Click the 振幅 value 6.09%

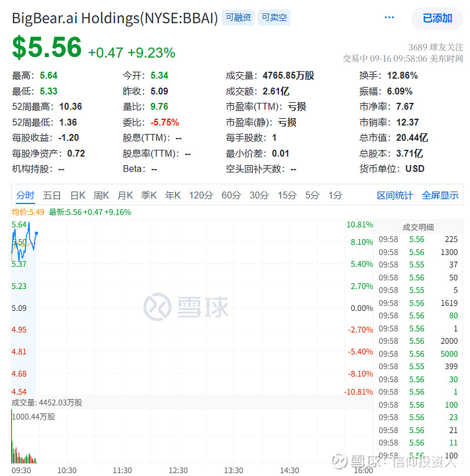tap(399, 91)
